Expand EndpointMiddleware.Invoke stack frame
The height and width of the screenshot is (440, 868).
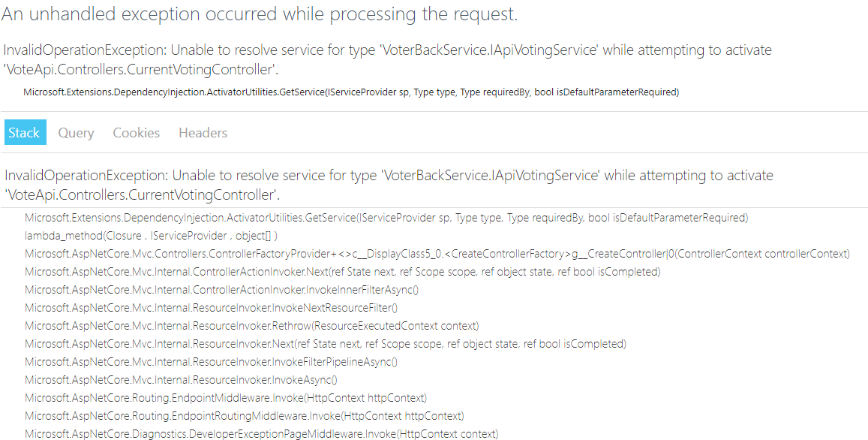tap(226, 398)
